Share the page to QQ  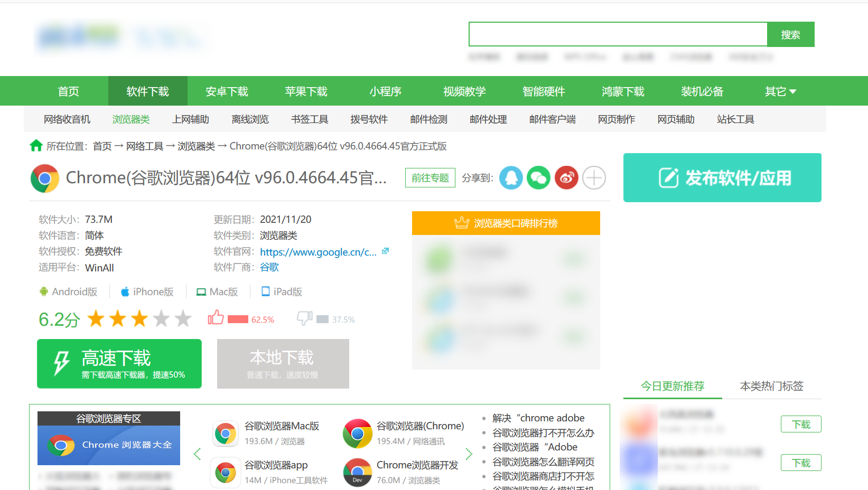coord(510,177)
